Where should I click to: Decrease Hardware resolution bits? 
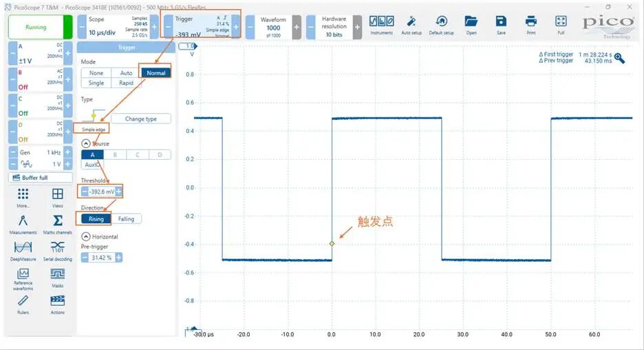tap(311, 27)
